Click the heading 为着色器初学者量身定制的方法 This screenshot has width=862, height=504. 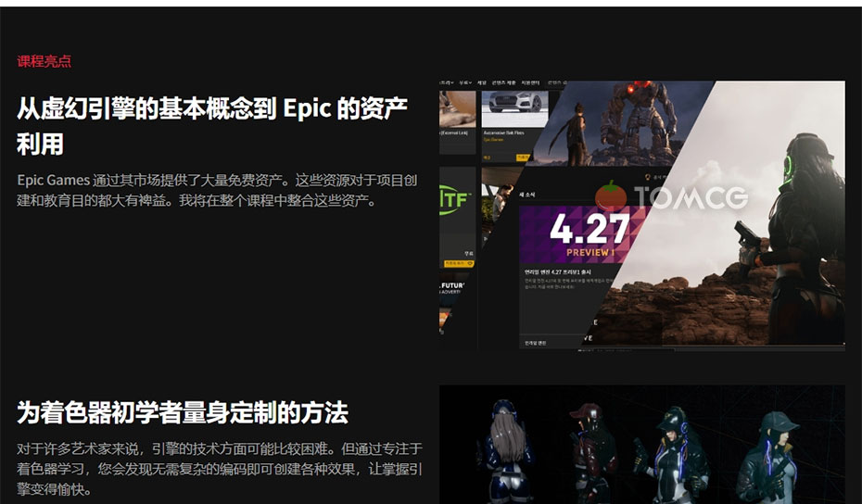[x=183, y=413]
